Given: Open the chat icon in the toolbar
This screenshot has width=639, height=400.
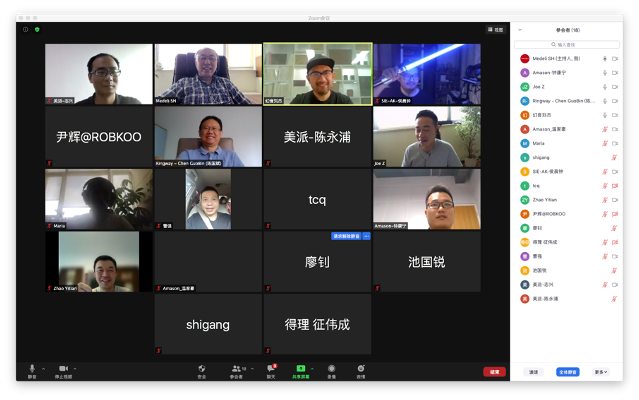Looking at the screenshot, I should tap(270, 369).
